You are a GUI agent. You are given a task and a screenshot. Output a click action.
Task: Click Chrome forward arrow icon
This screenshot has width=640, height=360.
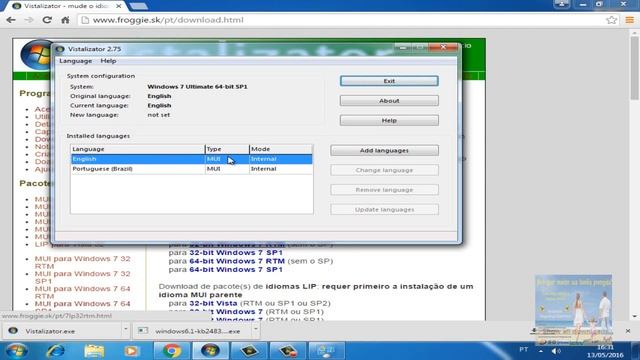[x=29, y=20]
